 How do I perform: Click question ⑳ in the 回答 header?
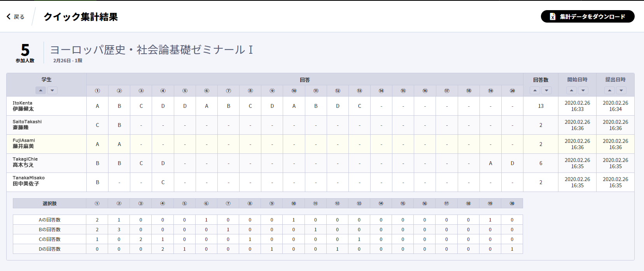[512, 91]
